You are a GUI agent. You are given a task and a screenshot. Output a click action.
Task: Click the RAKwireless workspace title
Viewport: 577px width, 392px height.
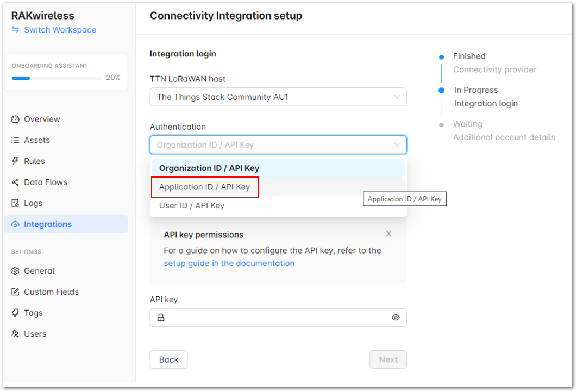(43, 16)
